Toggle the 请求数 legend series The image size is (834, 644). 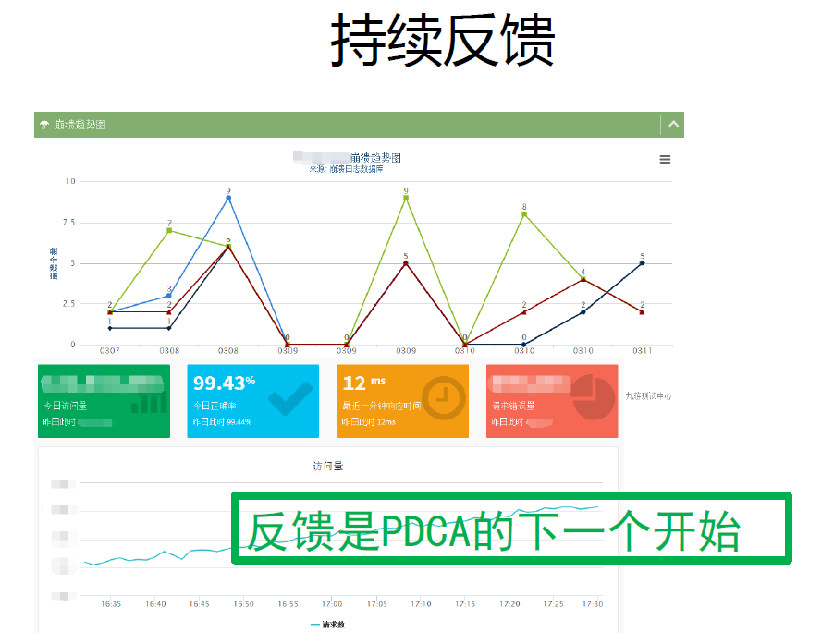(327, 625)
